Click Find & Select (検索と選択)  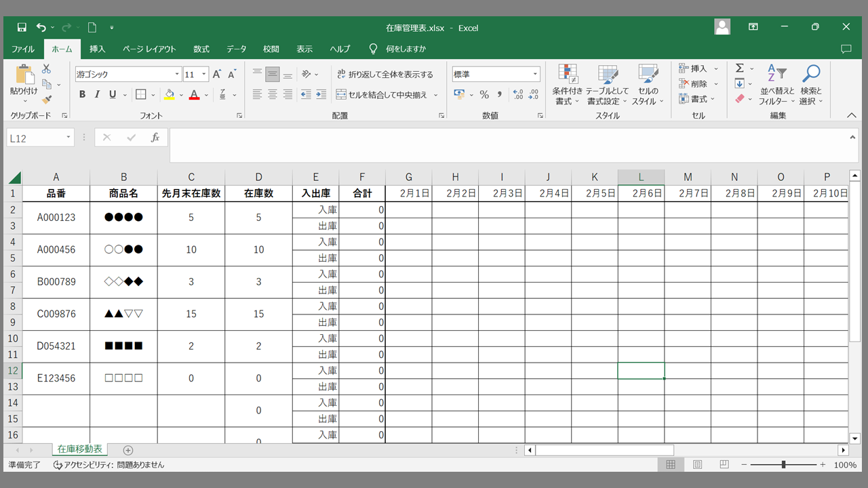pyautogui.click(x=810, y=85)
